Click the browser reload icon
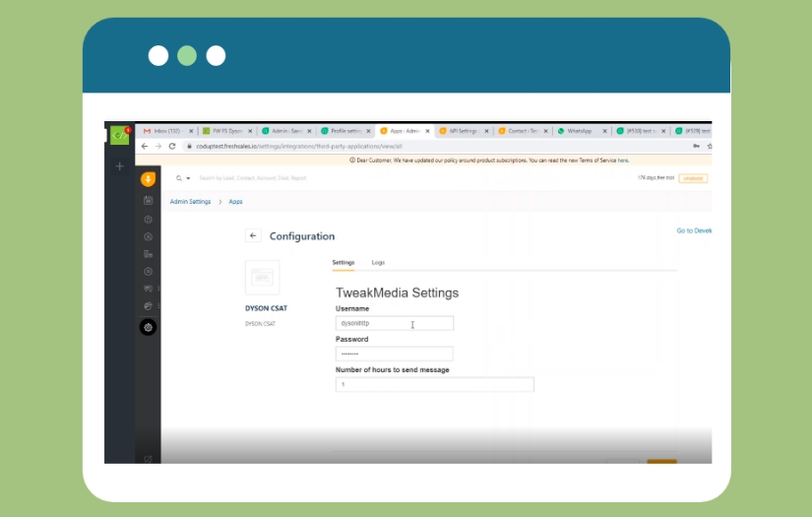Image resolution: width=812 pixels, height=517 pixels. click(172, 146)
